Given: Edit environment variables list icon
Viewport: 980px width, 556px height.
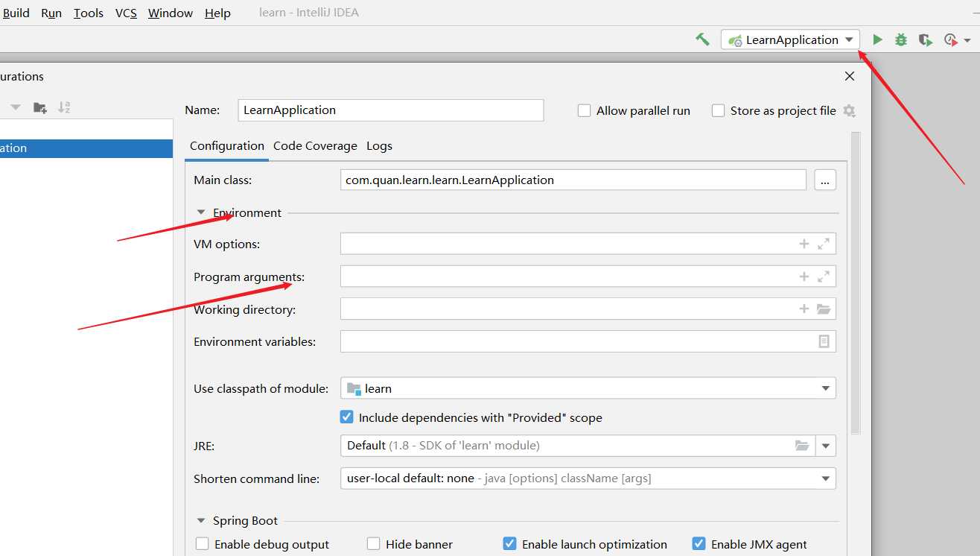Looking at the screenshot, I should click(x=824, y=341).
